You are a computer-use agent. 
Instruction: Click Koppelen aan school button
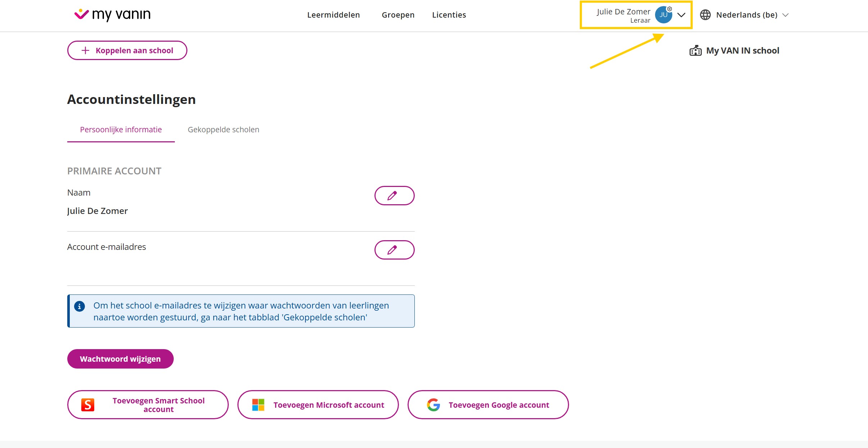coord(127,50)
